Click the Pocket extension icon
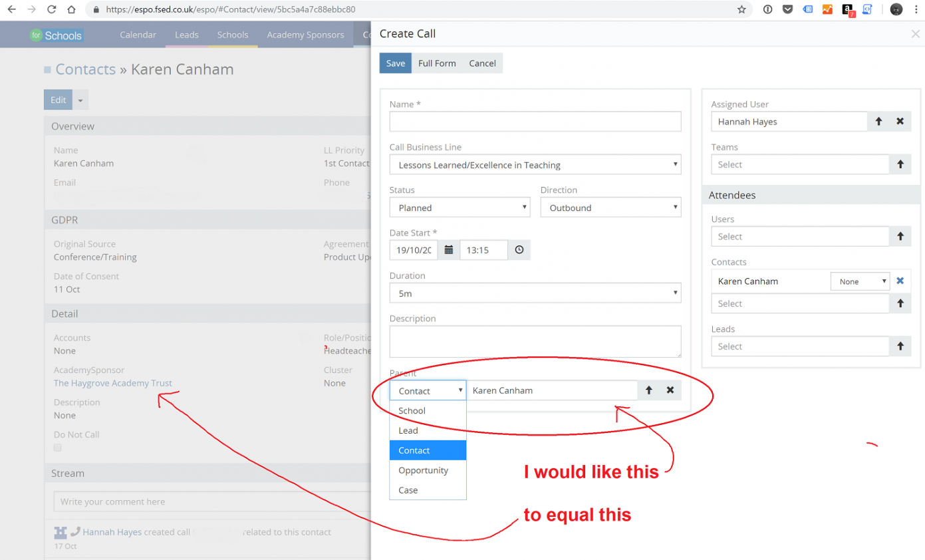The image size is (925, 560). click(788, 10)
